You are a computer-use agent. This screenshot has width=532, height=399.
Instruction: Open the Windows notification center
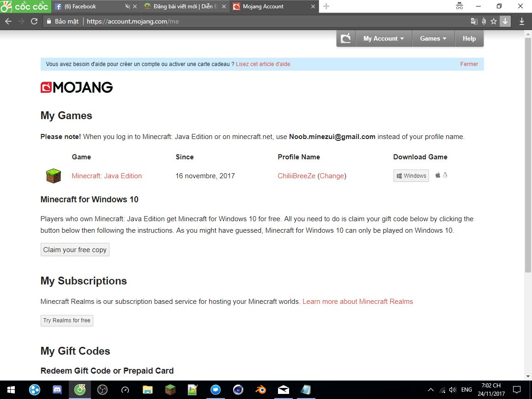517,390
